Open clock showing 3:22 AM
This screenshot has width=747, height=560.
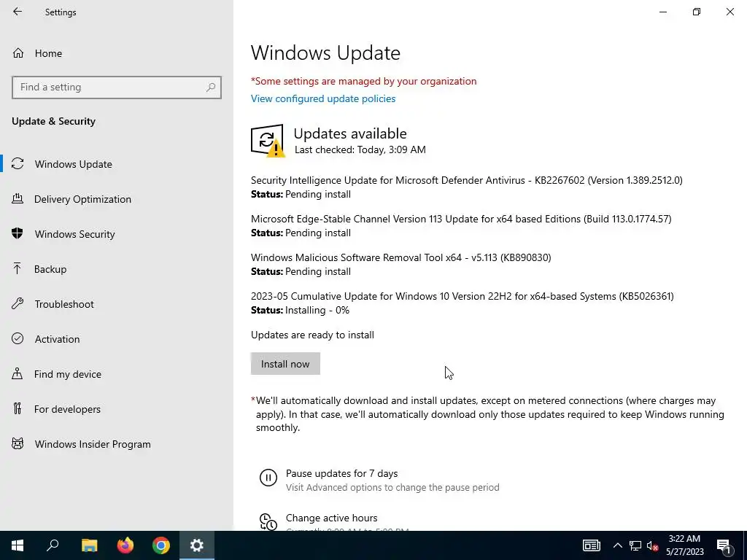click(684, 545)
